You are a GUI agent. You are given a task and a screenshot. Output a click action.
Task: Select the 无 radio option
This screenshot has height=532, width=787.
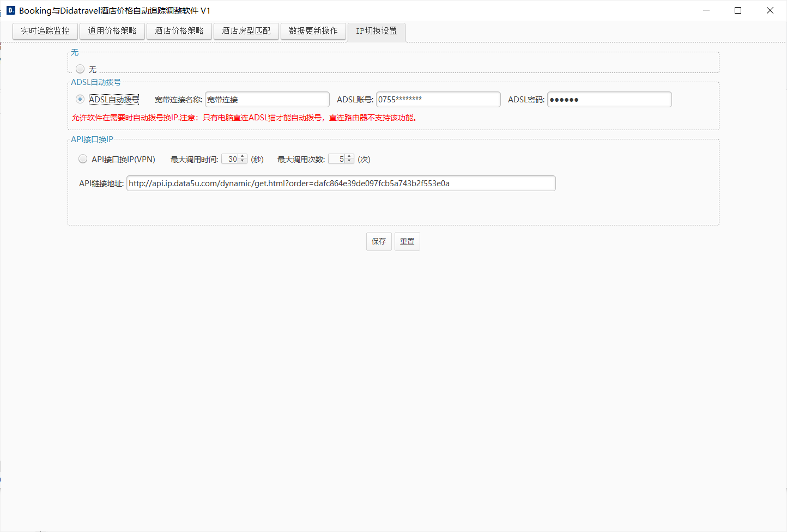(x=80, y=69)
